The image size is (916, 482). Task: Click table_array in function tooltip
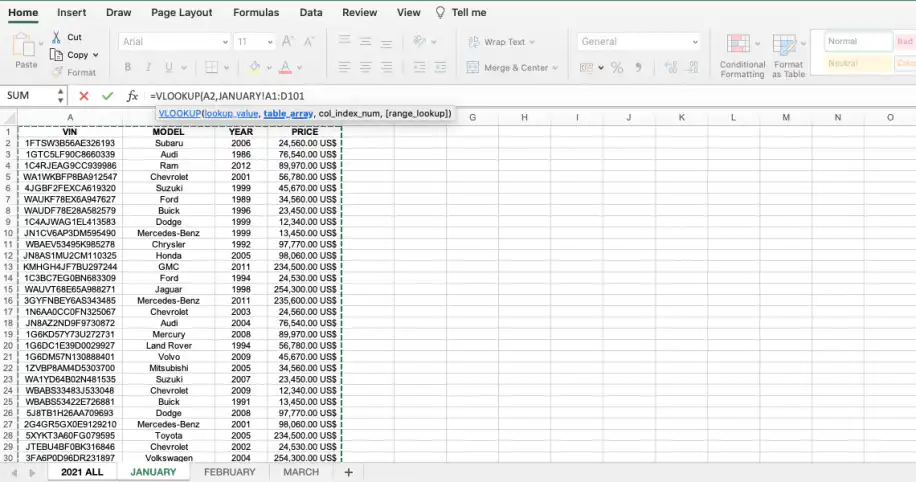(288, 113)
